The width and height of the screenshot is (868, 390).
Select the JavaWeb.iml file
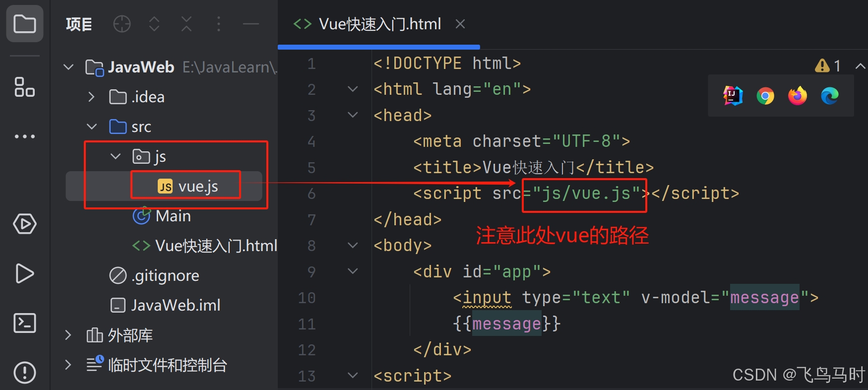click(x=164, y=305)
